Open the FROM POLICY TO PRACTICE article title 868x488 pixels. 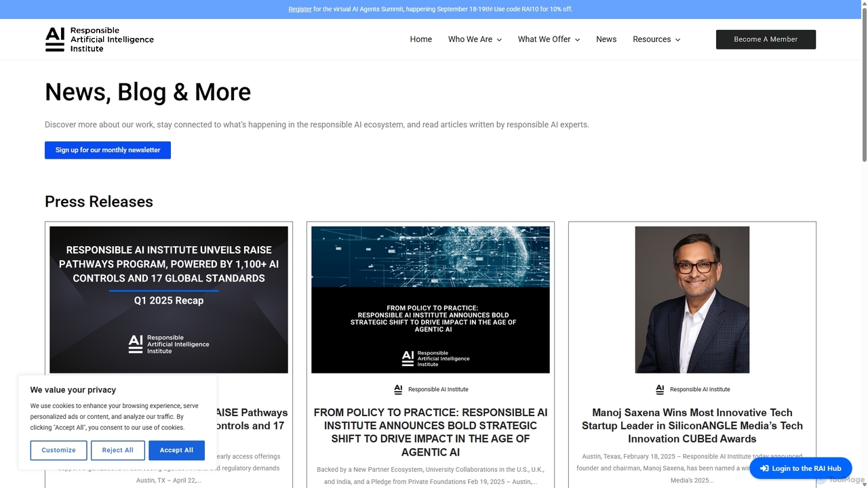pos(431,432)
